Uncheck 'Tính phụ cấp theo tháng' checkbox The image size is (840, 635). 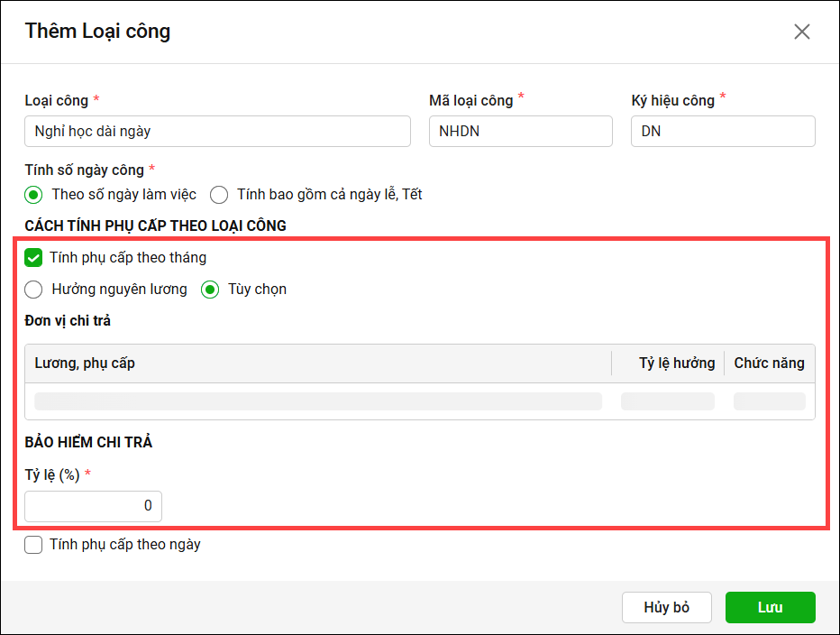(33, 258)
